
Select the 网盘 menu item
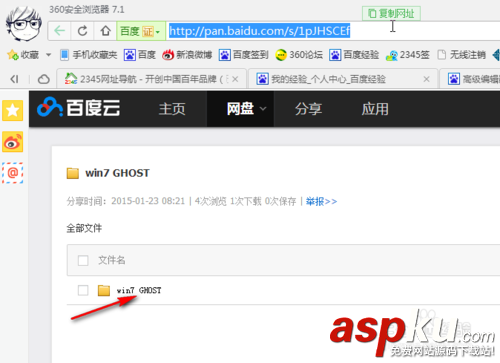pyautogui.click(x=240, y=109)
